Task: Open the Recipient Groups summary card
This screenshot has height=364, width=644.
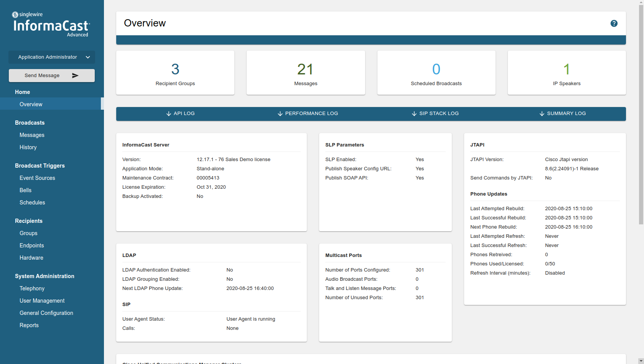Action: 175,73
